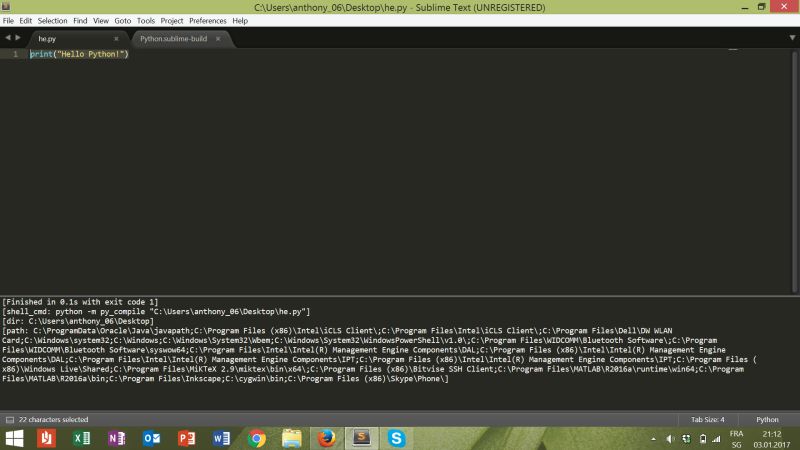Click line number 1 in the gutter
This screenshot has width=800, height=450.
pyautogui.click(x=15, y=54)
